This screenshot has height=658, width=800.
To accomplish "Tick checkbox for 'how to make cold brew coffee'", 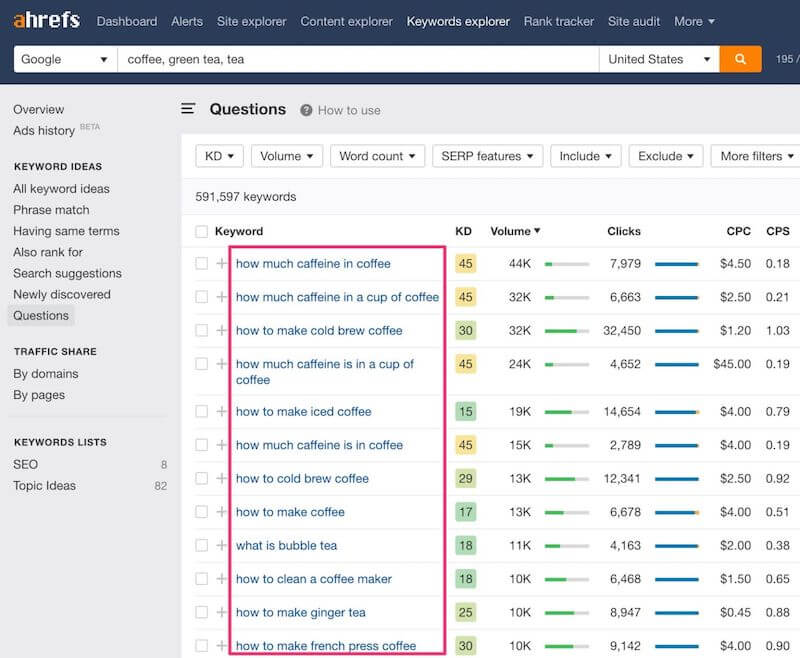I will tap(202, 331).
